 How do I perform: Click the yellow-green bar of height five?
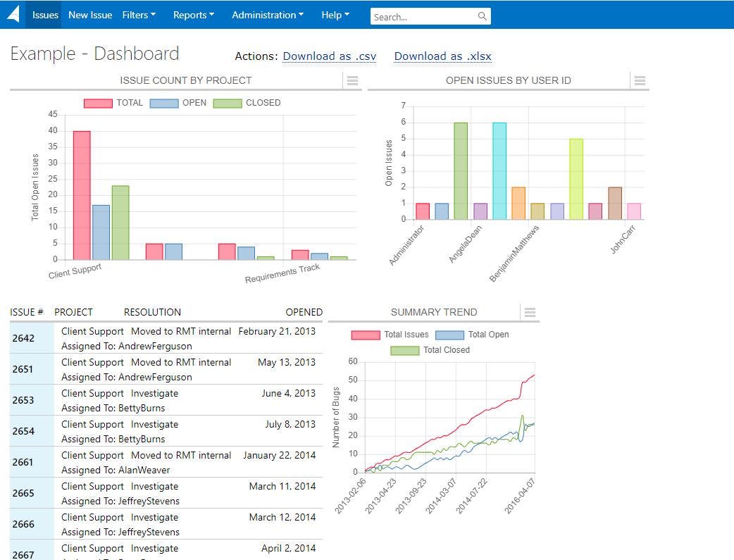576,179
